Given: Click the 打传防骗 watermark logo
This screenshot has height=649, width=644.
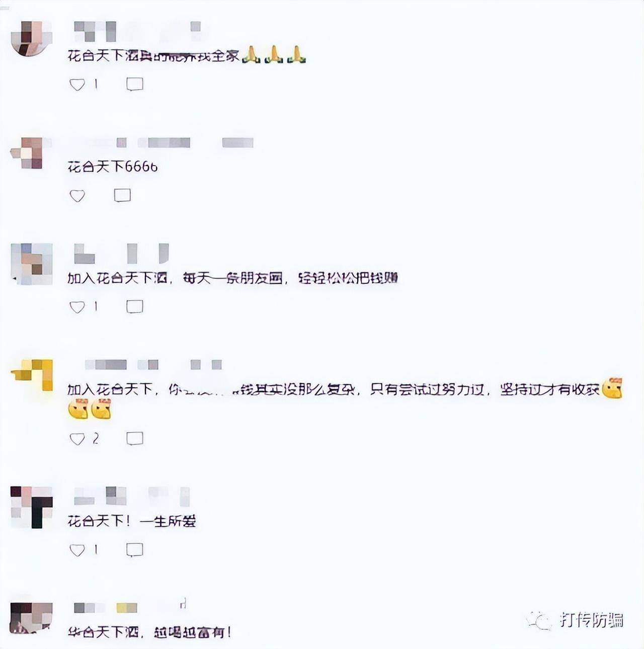Looking at the screenshot, I should (576, 620).
